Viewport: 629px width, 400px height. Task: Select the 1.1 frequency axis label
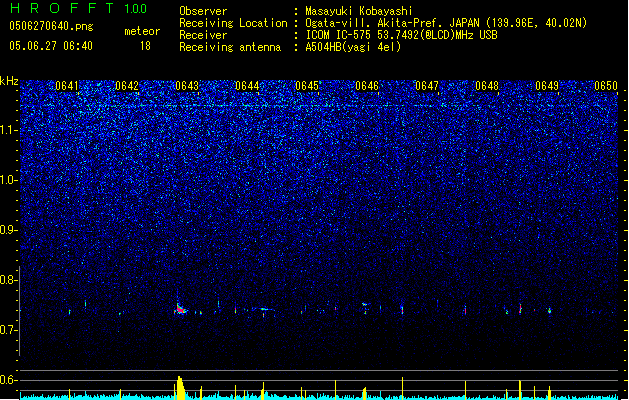pos(8,130)
